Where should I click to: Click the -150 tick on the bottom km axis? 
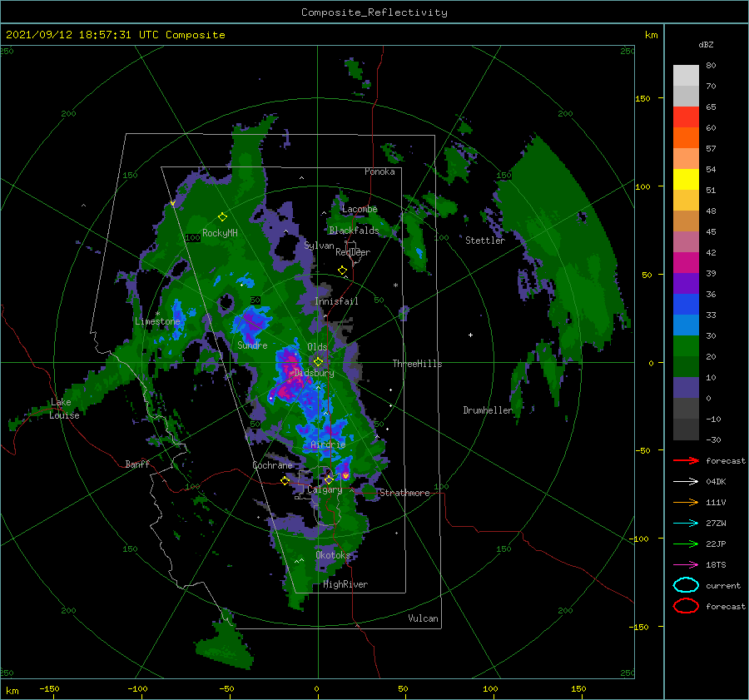tap(49, 688)
